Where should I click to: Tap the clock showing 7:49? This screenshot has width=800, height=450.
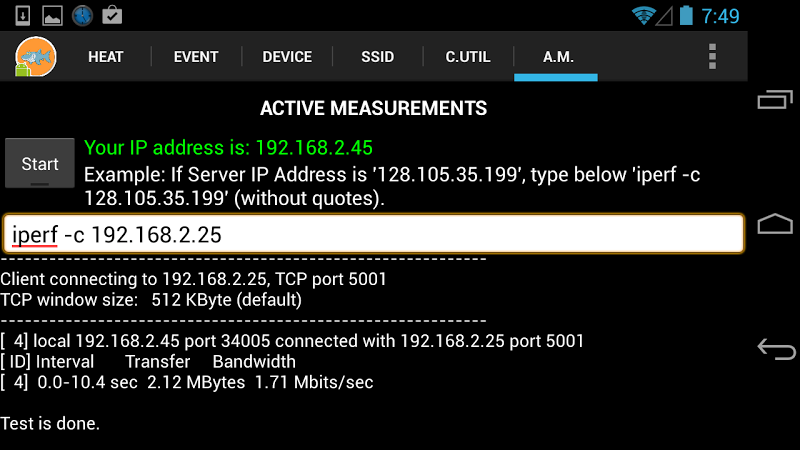(720, 16)
